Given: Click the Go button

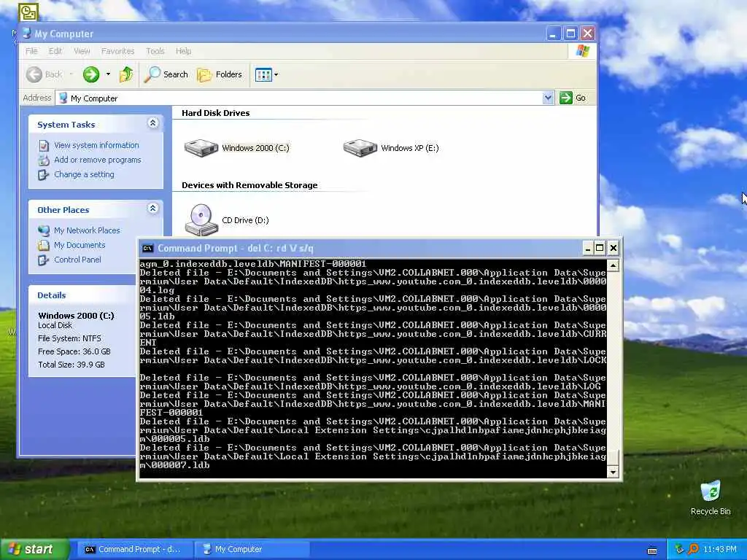Looking at the screenshot, I should pos(573,98).
